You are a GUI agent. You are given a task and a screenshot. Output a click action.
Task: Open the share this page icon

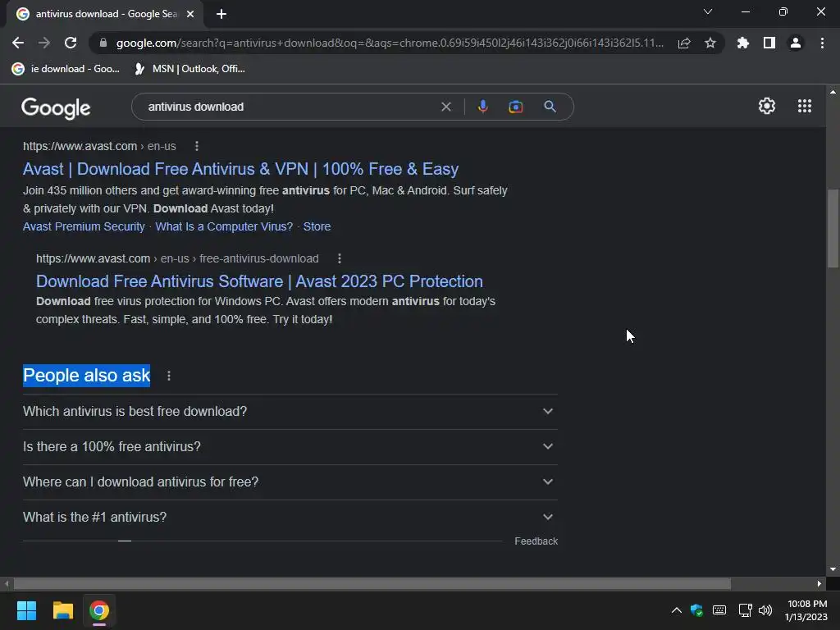point(684,43)
